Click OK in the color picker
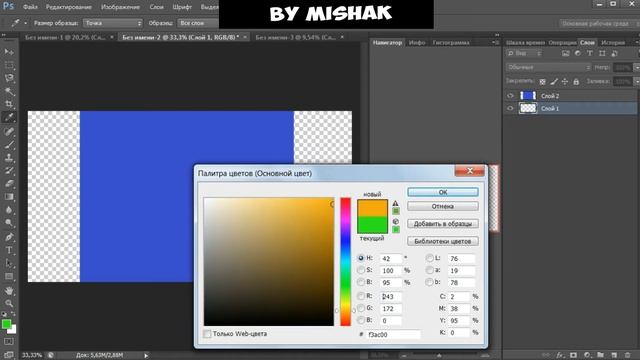This screenshot has width=640, height=360. [443, 192]
